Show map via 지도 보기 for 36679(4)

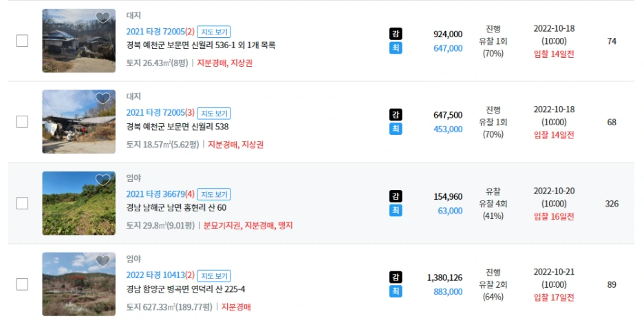(214, 194)
